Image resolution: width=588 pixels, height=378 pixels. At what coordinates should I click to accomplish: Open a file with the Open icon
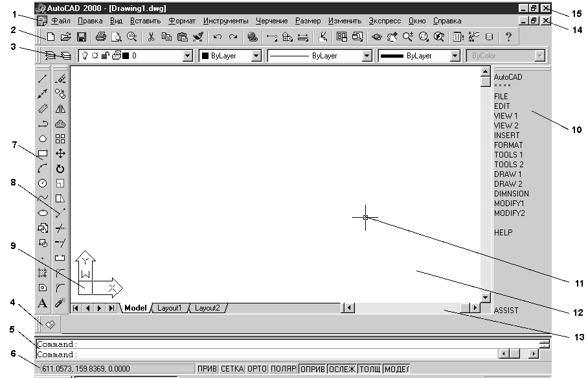(66, 37)
